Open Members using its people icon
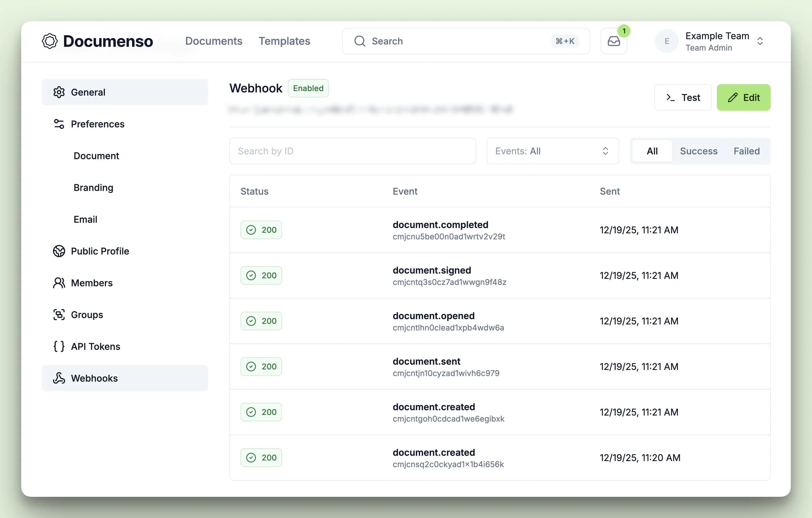Image resolution: width=812 pixels, height=518 pixels. pyautogui.click(x=59, y=283)
